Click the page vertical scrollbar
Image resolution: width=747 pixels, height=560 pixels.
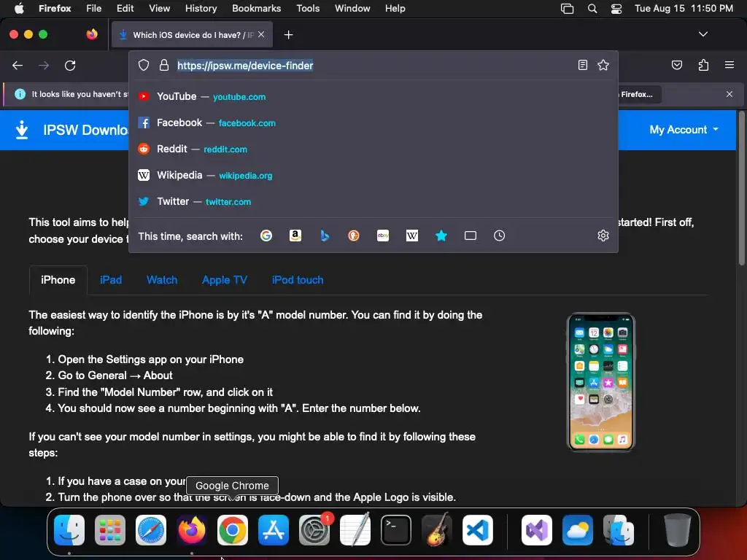[741, 189]
